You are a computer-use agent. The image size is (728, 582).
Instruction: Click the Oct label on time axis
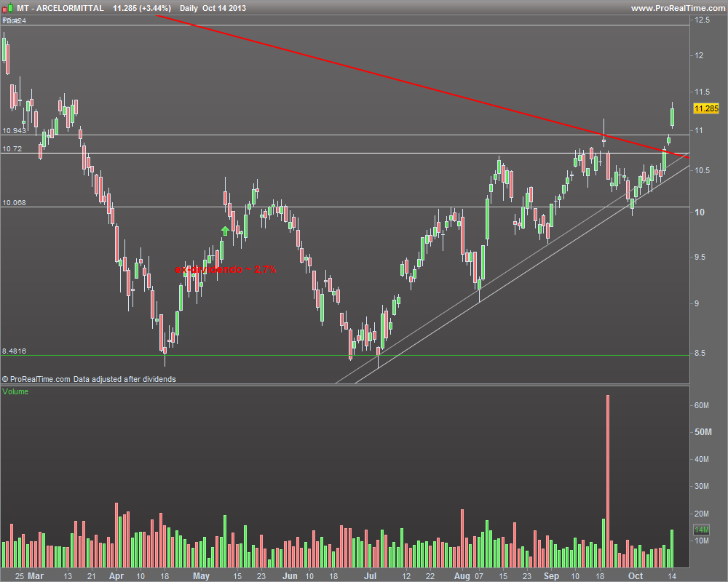click(636, 576)
